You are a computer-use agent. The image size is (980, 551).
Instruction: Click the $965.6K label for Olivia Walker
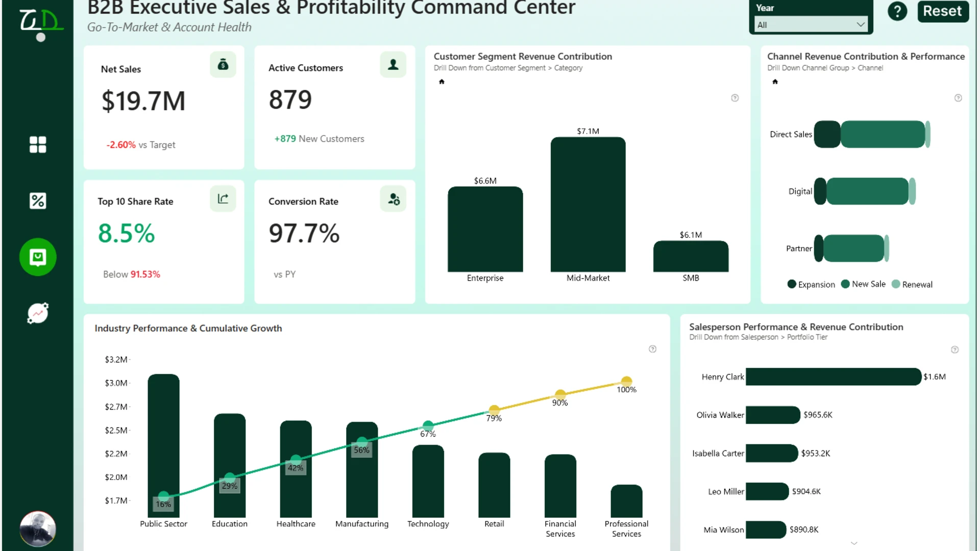coord(818,415)
